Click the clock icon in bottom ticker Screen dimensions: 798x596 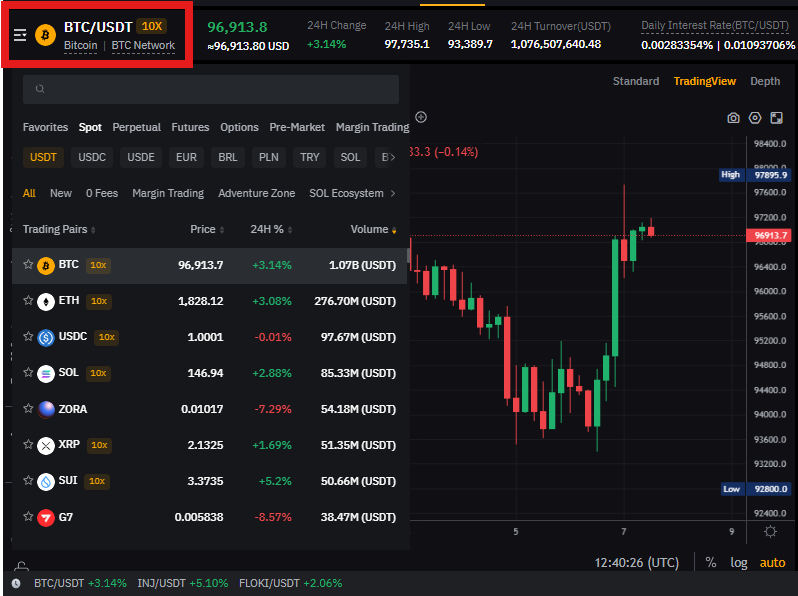16,583
